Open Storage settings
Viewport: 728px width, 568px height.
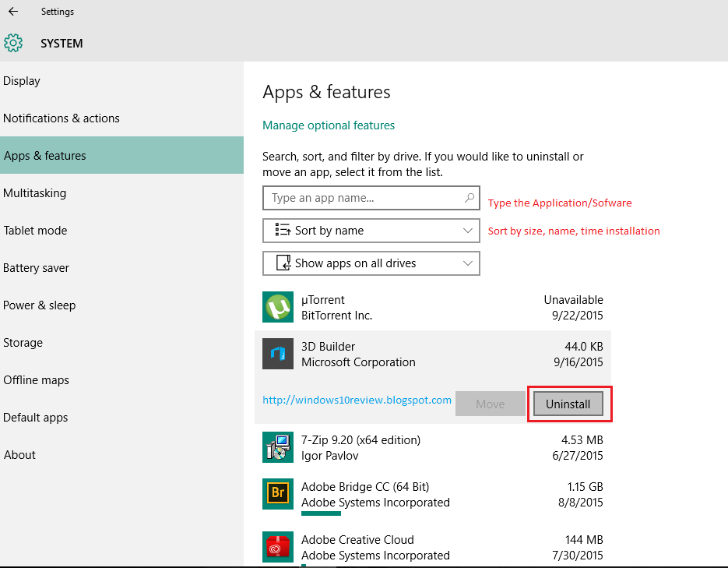pyautogui.click(x=121, y=342)
